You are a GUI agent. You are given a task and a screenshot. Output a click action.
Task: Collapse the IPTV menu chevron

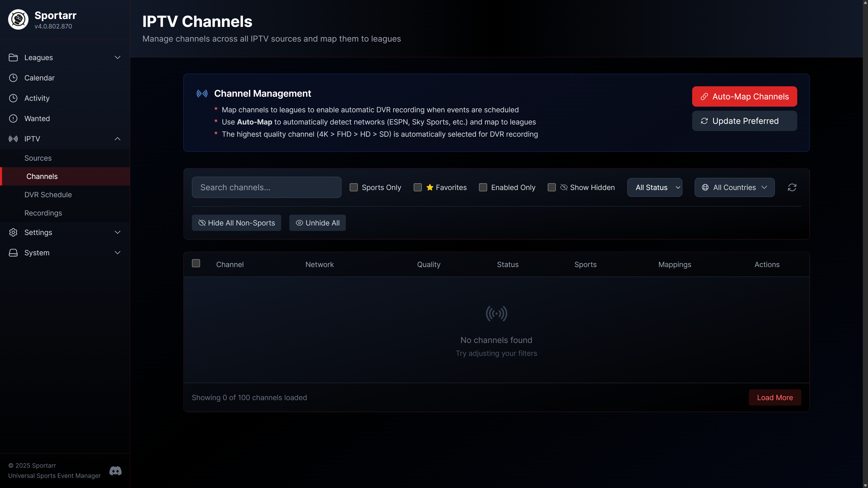pos(118,139)
